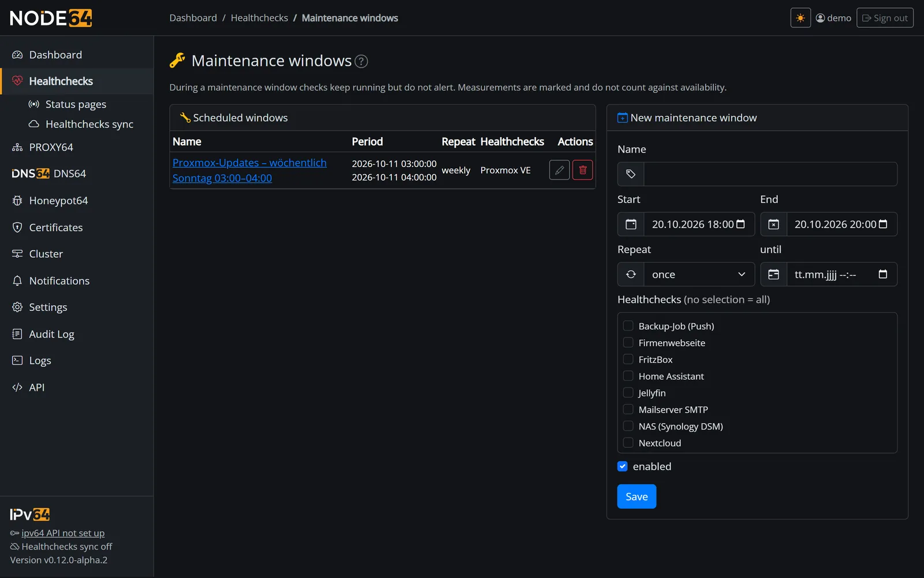The image size is (924, 578).
Task: Click the Start date-time field
Action: click(x=699, y=224)
